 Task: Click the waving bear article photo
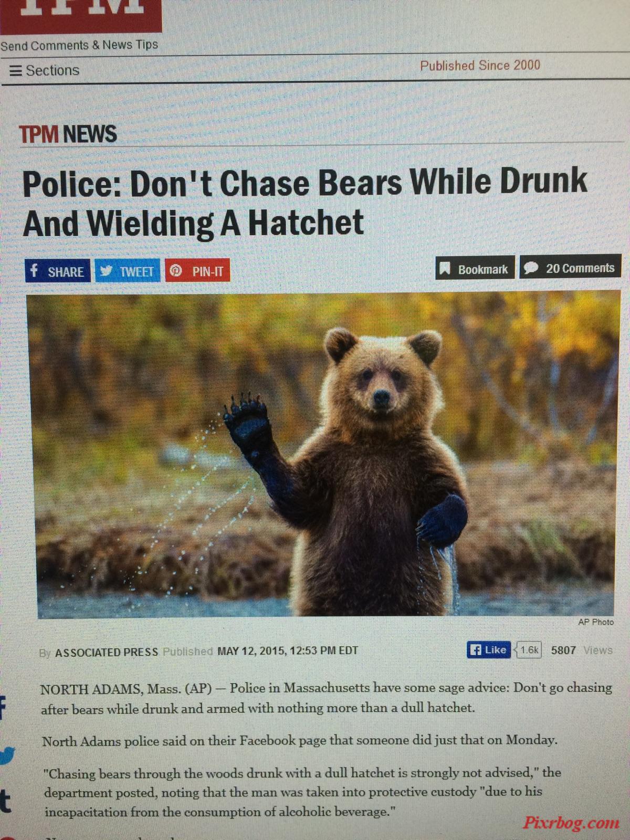tap(324, 454)
